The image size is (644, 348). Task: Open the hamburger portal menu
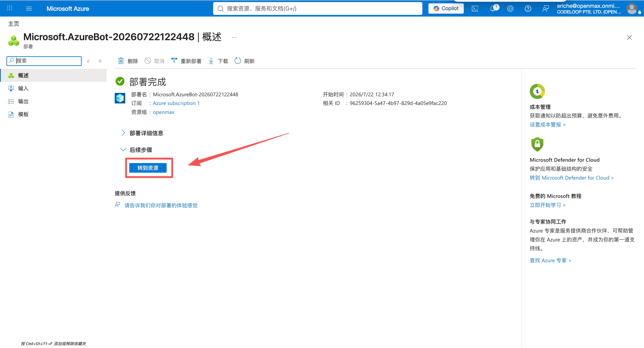(x=29, y=8)
